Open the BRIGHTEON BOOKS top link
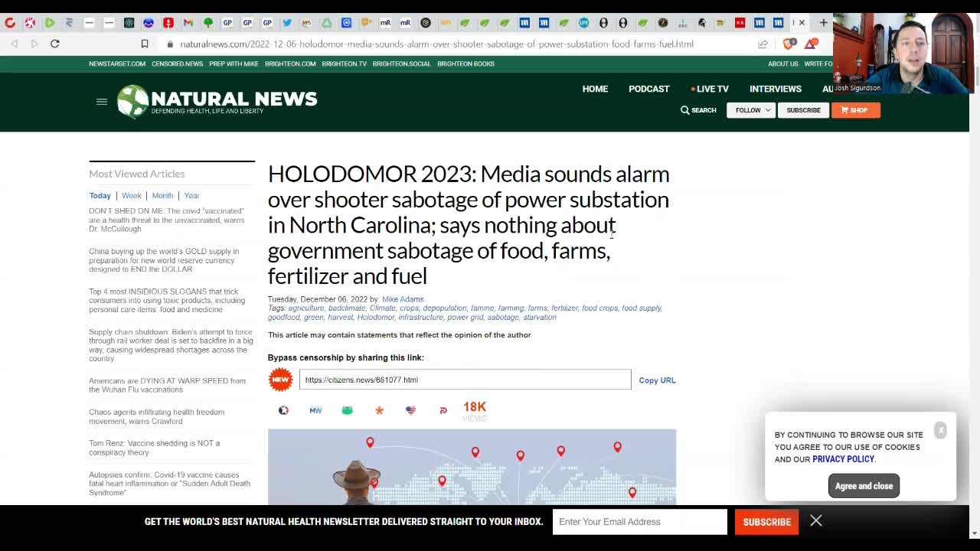980x551 pixels. click(465, 64)
